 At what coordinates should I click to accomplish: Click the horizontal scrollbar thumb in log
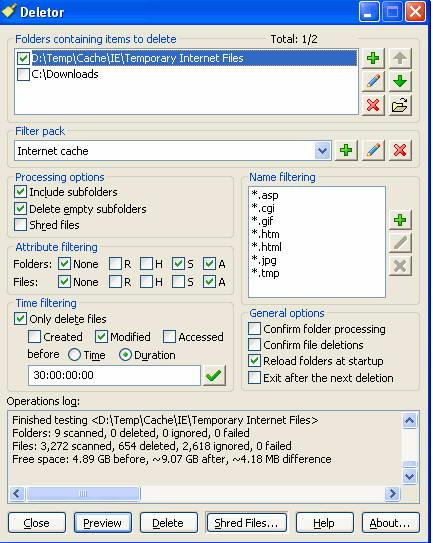point(83,493)
